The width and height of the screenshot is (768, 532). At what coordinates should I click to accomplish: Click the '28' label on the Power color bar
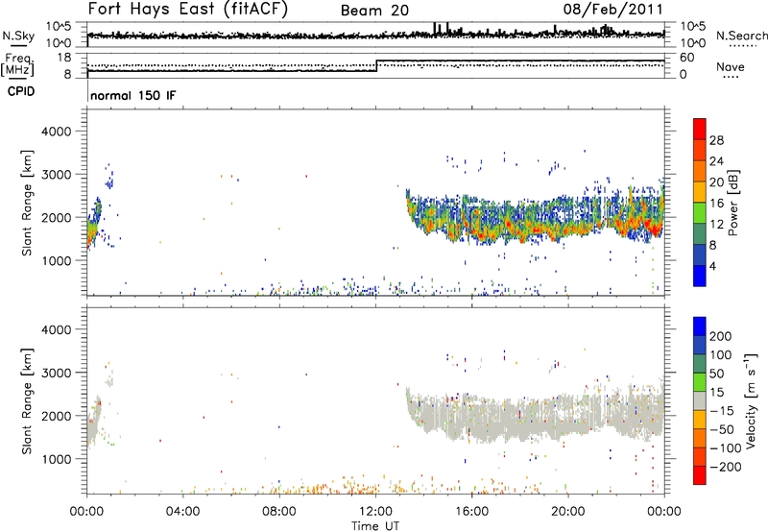(716, 140)
